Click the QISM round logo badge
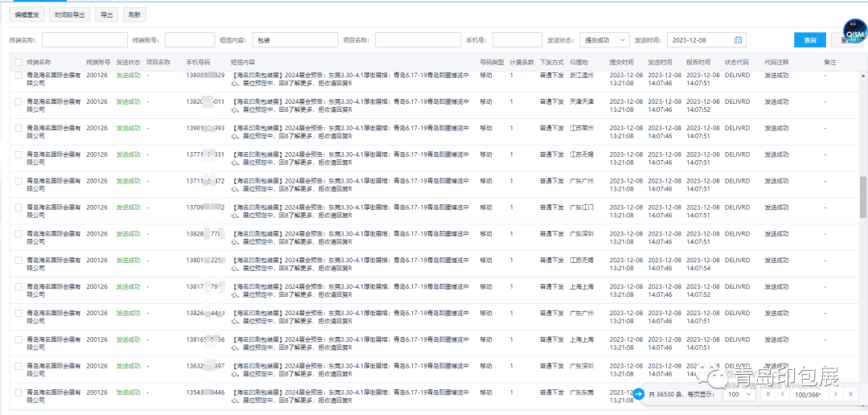The width and height of the screenshot is (868, 415). pyautogui.click(x=853, y=31)
